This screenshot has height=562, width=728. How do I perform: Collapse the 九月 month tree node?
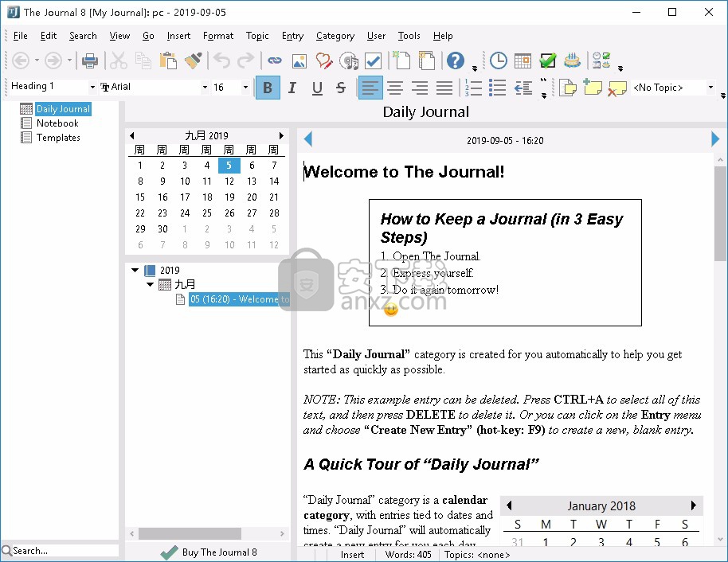(x=150, y=284)
